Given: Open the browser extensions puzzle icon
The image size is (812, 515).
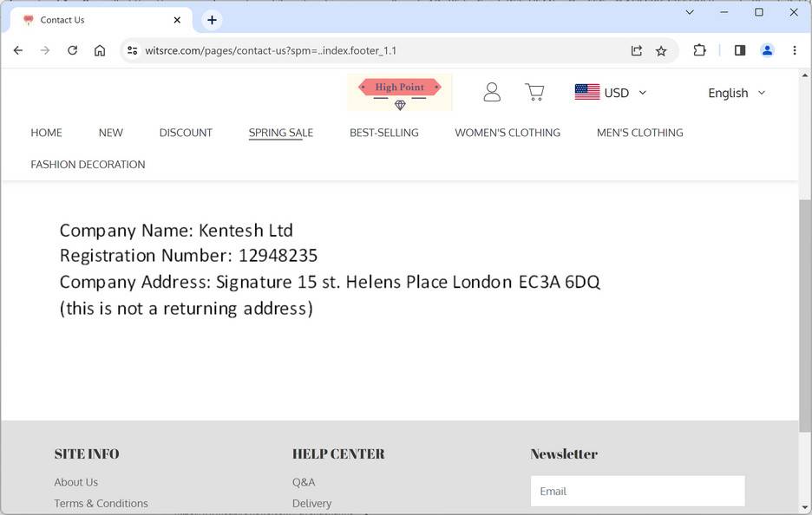Looking at the screenshot, I should coord(699,50).
